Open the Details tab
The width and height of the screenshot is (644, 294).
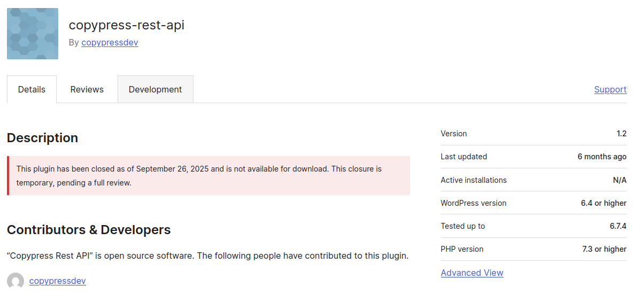[x=32, y=89]
